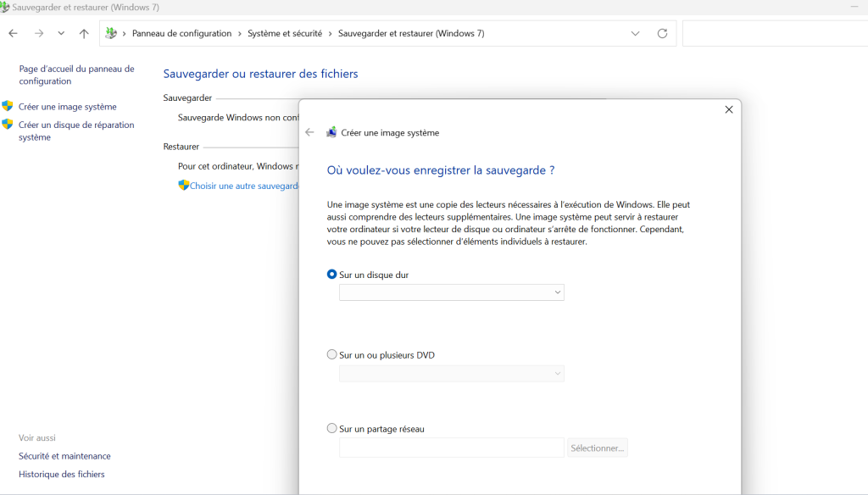This screenshot has width=868, height=495.
Task: Select the Sur un partage réseau option
Action: point(331,428)
